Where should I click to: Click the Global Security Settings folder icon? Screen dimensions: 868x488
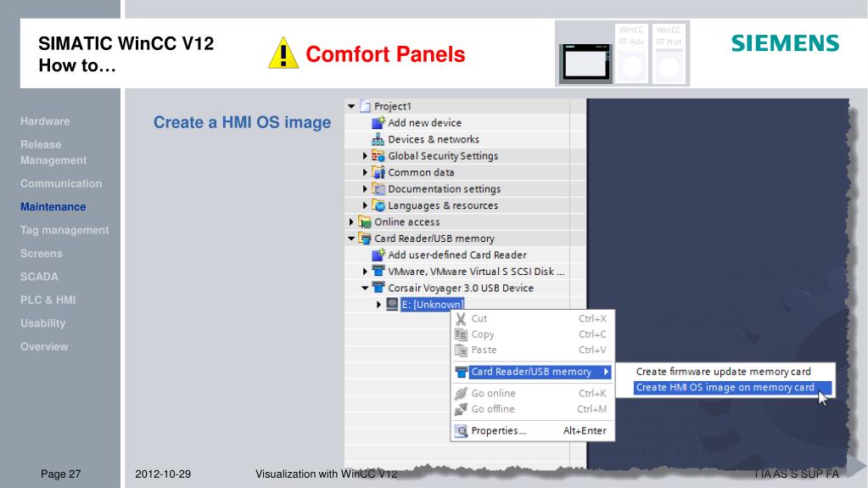click(x=378, y=155)
